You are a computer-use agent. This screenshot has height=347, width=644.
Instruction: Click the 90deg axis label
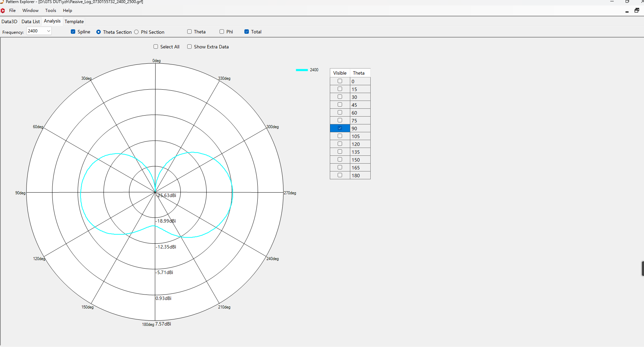pos(20,193)
